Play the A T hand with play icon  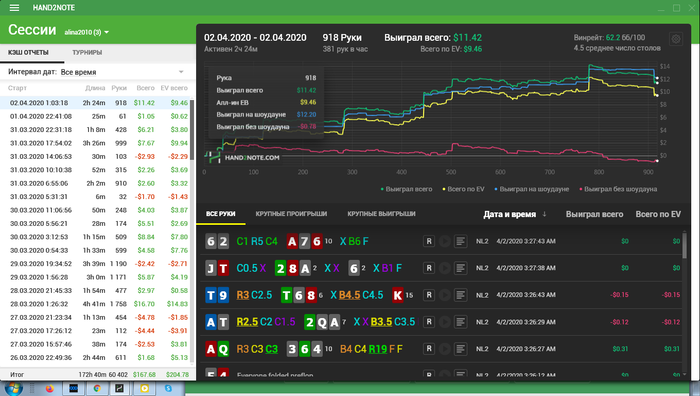pos(444,322)
